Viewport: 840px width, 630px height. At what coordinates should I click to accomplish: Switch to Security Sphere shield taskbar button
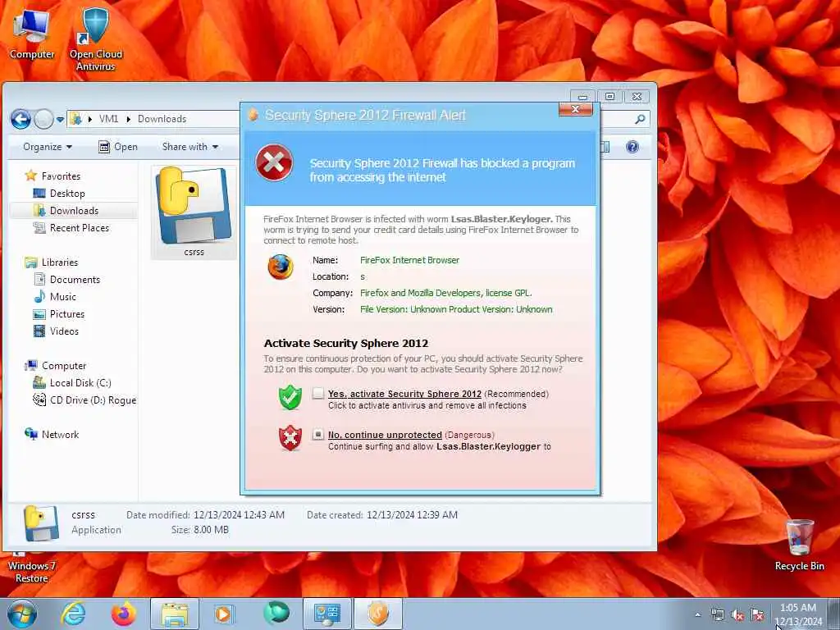pos(377,614)
